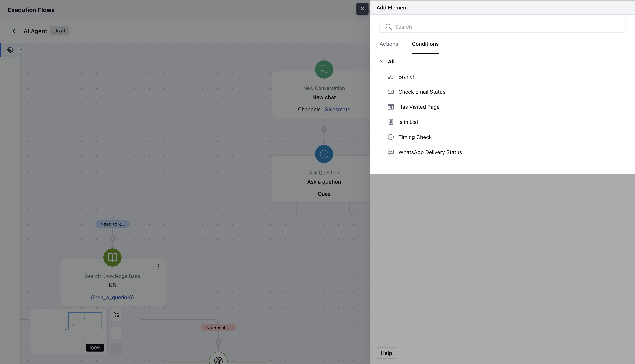
Task: Open flow settings gear icon
Action: point(10,50)
